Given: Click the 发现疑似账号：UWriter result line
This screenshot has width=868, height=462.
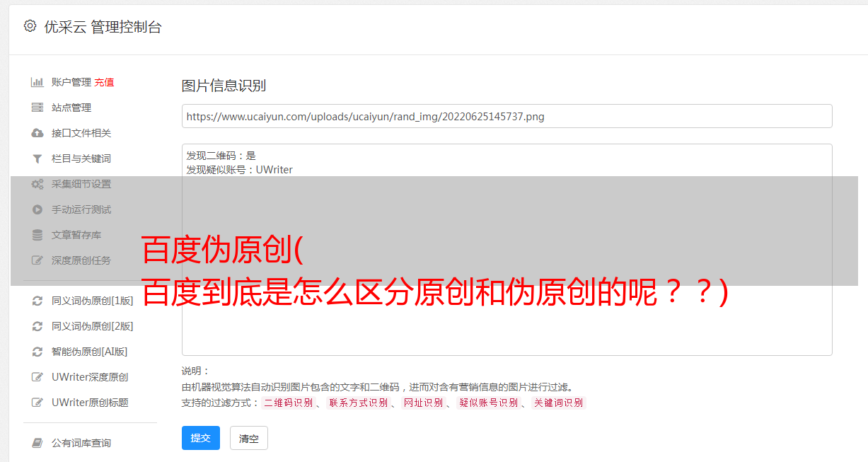Looking at the screenshot, I should (x=240, y=170).
